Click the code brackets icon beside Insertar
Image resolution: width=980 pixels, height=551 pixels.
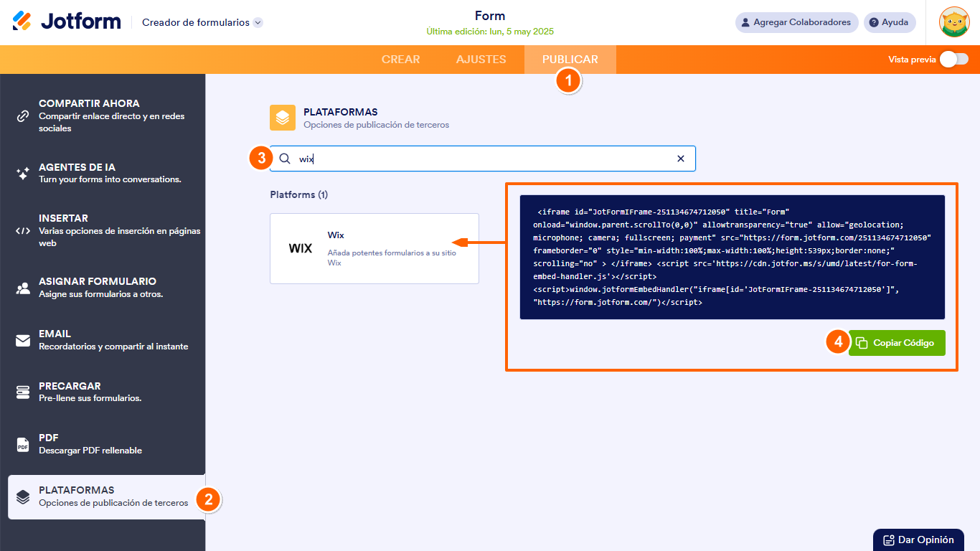[23, 231]
